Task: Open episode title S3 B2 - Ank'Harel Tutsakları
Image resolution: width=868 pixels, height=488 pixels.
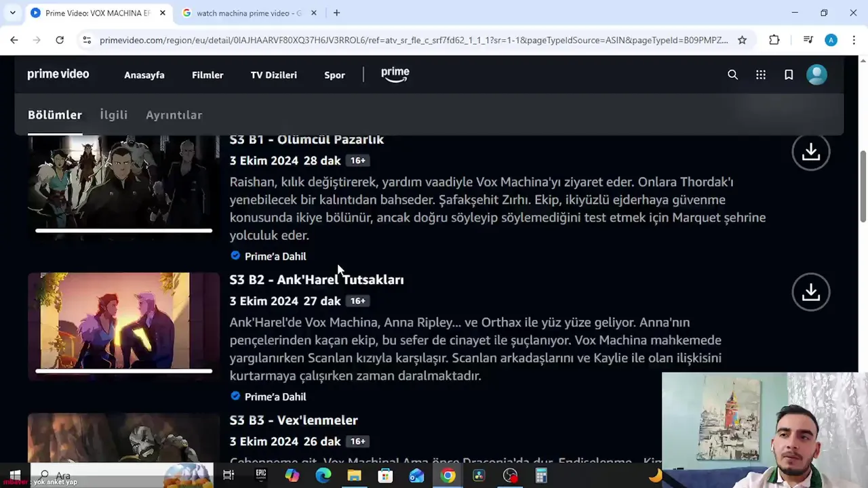Action: point(317,279)
